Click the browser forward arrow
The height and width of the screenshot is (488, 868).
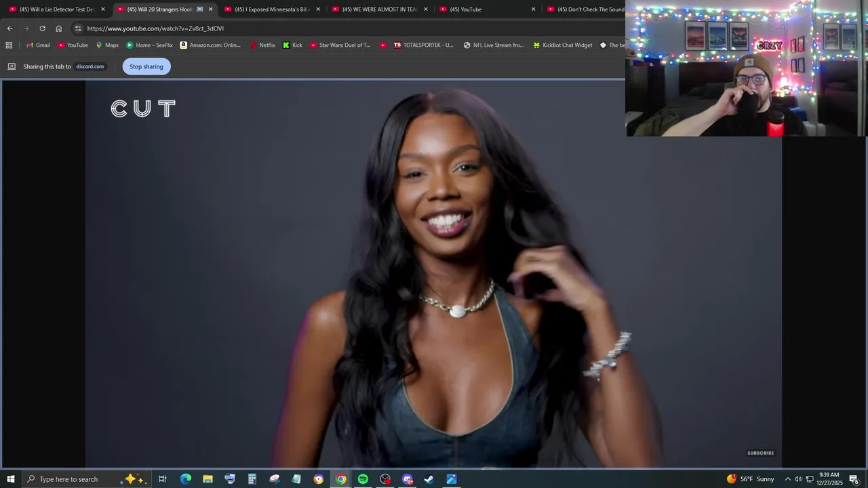[26, 28]
